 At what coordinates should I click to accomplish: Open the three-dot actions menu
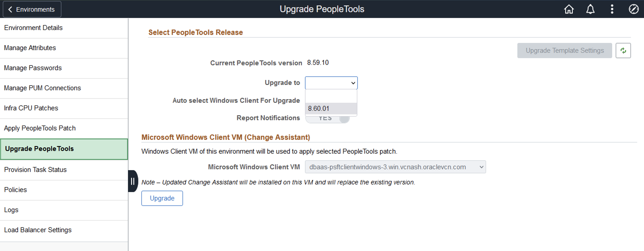[612, 9]
